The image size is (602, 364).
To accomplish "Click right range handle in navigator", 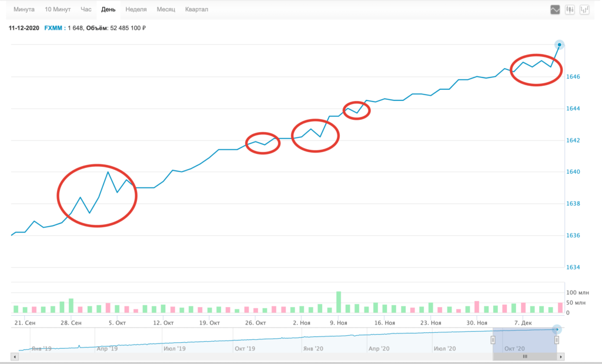I will point(556,341).
